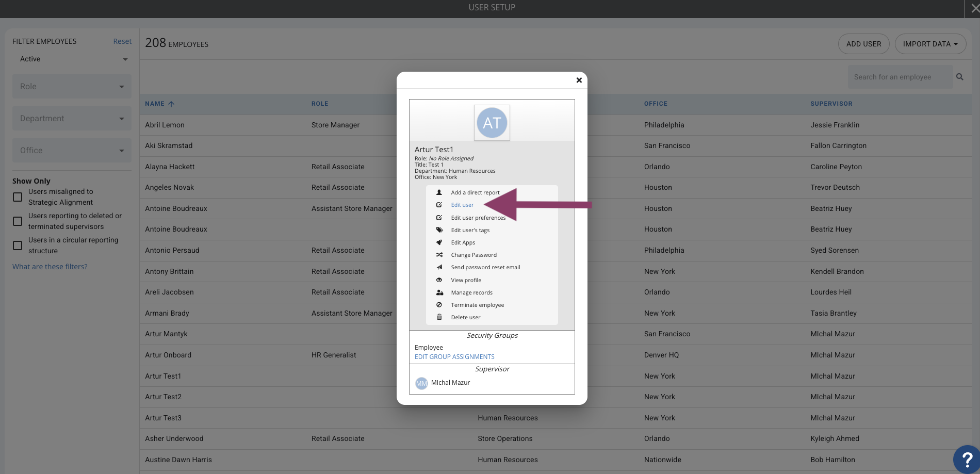Open the IMPORT DATA dropdown
This screenshot has height=474, width=980.
click(930, 44)
